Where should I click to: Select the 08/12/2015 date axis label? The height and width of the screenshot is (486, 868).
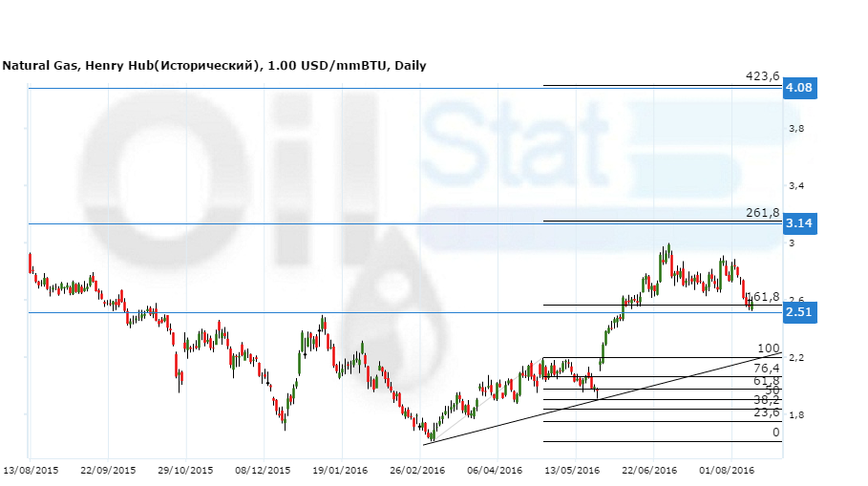tap(263, 471)
